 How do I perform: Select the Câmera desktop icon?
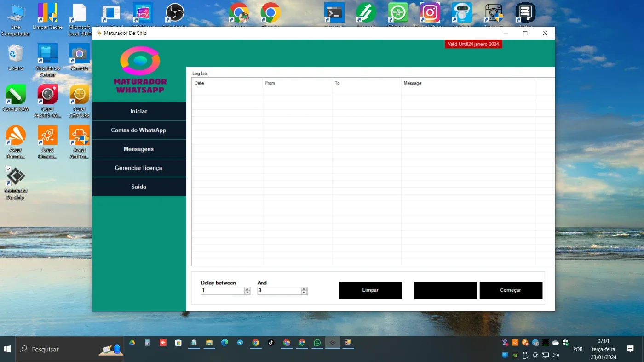click(79, 57)
